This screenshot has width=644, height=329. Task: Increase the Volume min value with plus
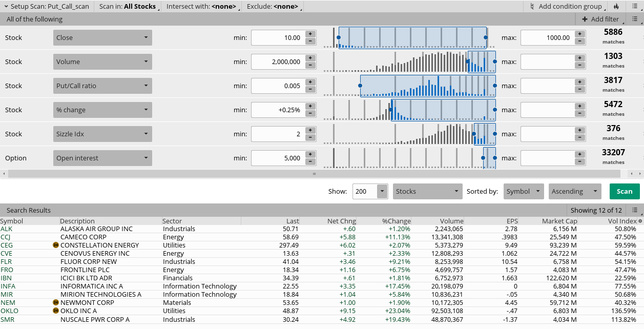(x=310, y=58)
